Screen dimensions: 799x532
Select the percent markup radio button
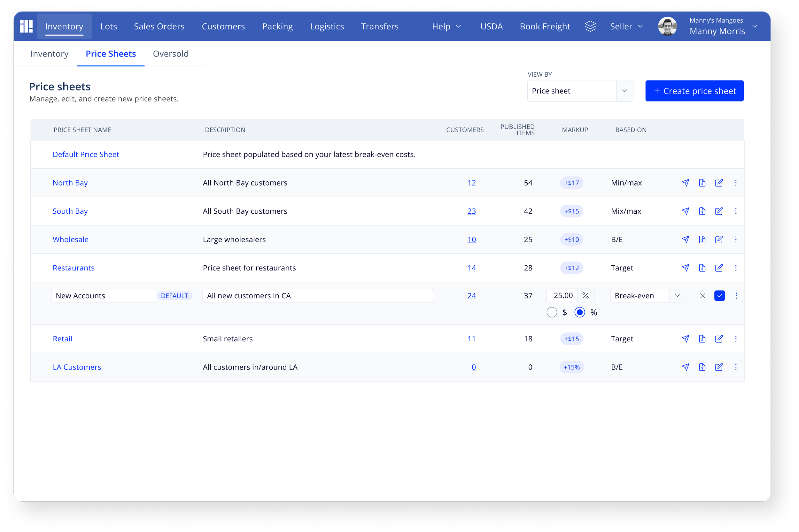click(x=580, y=312)
